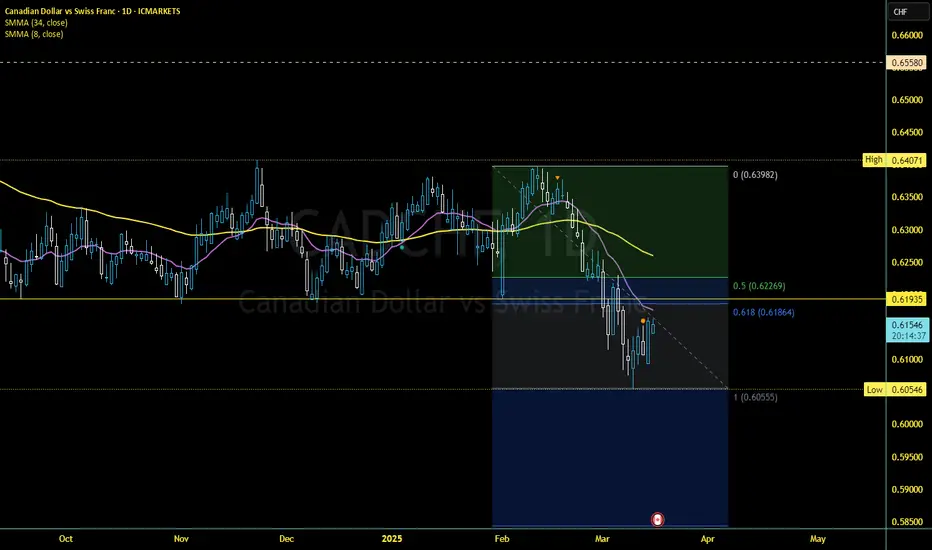This screenshot has height=550, width=932.
Task: Click the High 0.64071 price label
Action: (x=895, y=160)
